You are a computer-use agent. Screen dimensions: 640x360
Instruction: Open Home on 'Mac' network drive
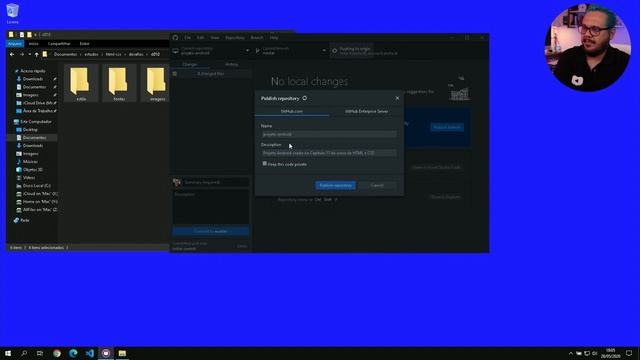(x=40, y=202)
